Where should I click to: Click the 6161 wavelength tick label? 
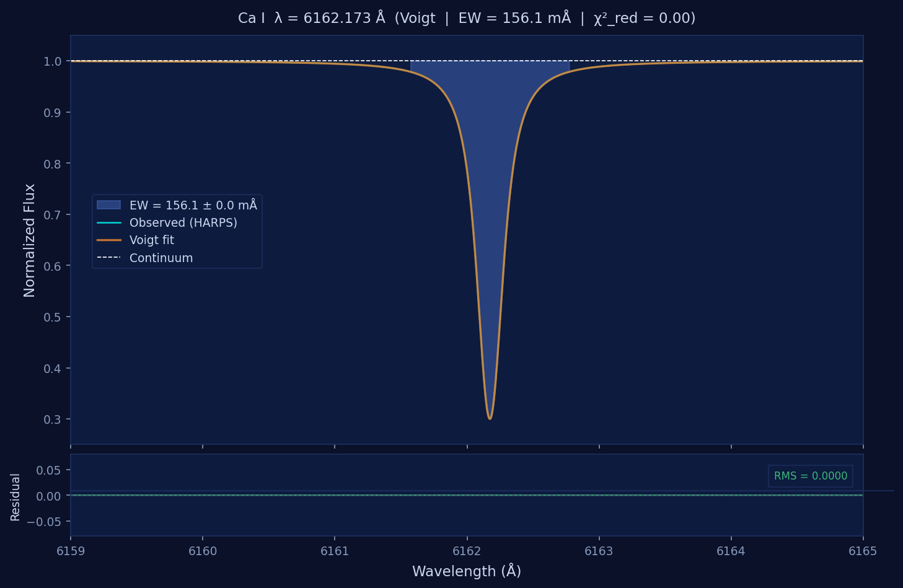click(335, 551)
